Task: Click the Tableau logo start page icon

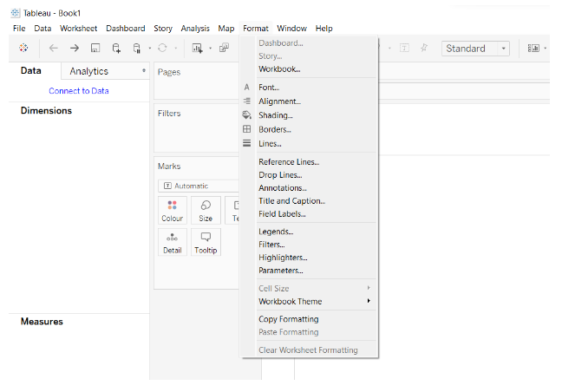Action: point(23,49)
